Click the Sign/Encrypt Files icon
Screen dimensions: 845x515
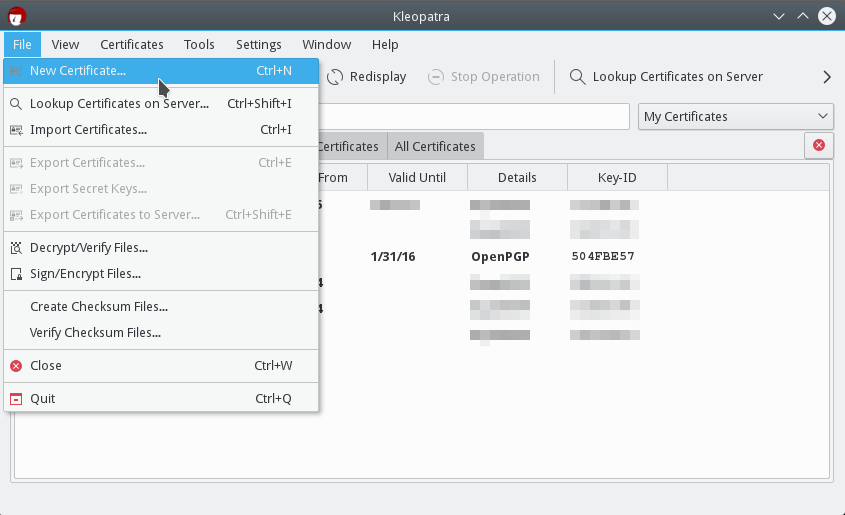(x=16, y=274)
